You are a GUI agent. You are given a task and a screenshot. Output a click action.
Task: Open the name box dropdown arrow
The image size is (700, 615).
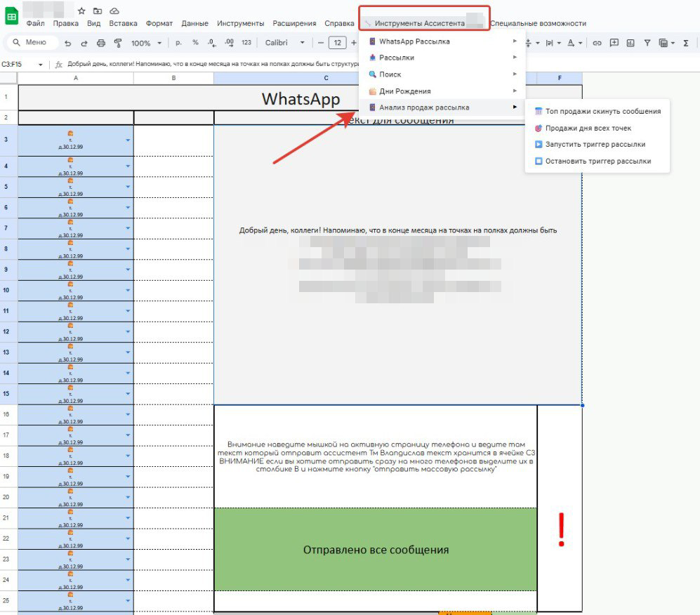pos(41,65)
